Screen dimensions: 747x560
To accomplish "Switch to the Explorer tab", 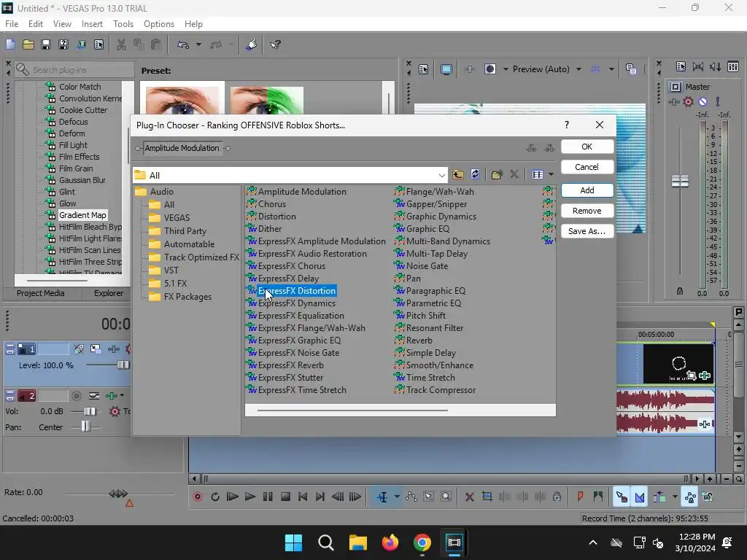I will (x=109, y=293).
